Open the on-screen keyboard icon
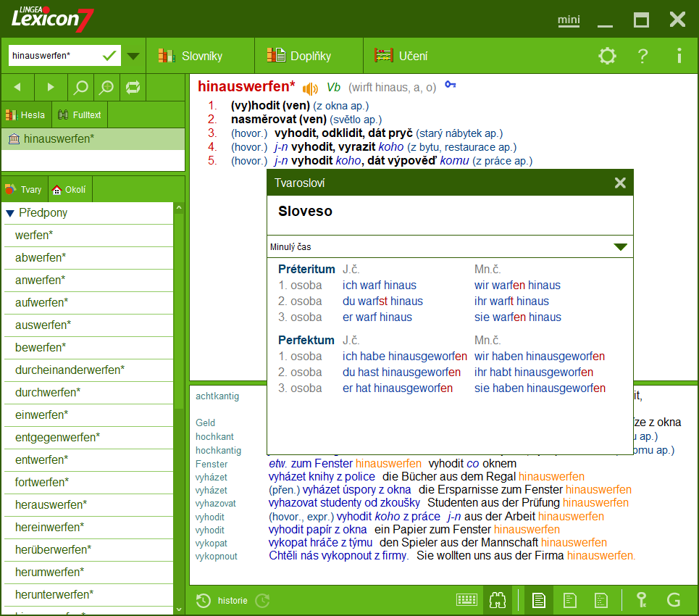 tap(466, 600)
